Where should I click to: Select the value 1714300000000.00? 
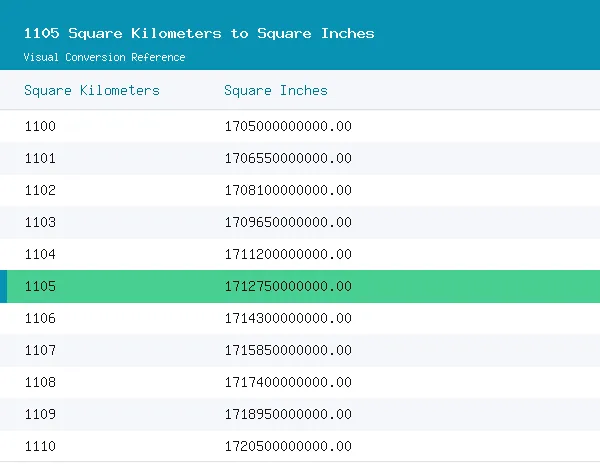288,318
